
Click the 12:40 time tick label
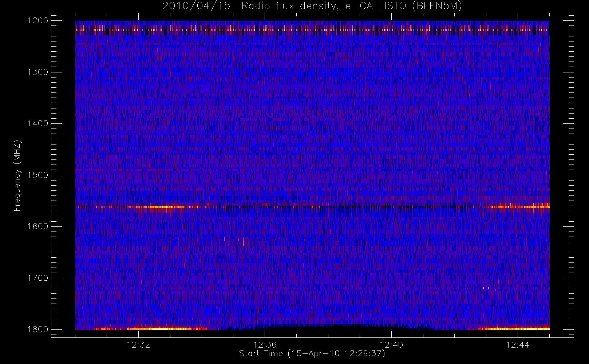coord(391,345)
